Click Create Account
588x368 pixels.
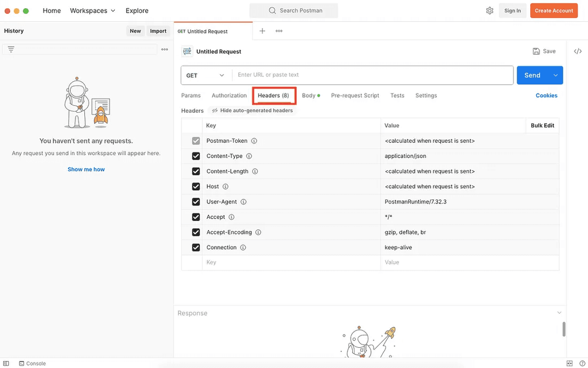coord(554,10)
